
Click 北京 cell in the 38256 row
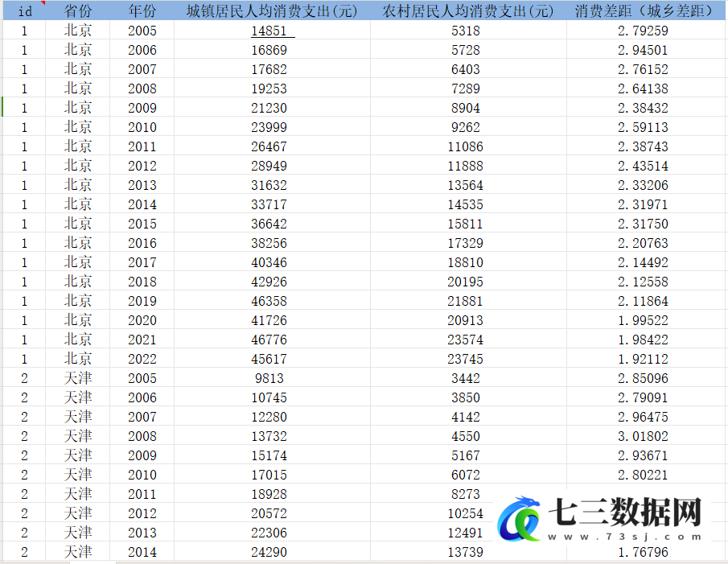click(77, 243)
